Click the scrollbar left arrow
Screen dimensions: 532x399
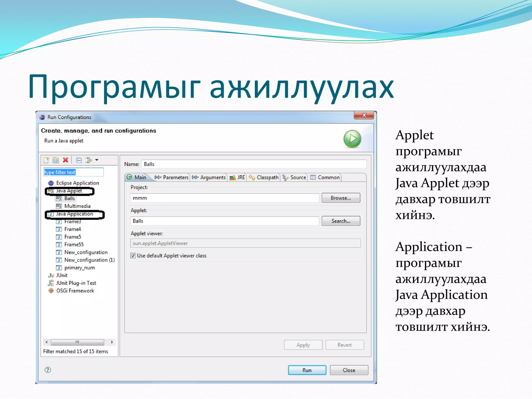(x=46, y=342)
